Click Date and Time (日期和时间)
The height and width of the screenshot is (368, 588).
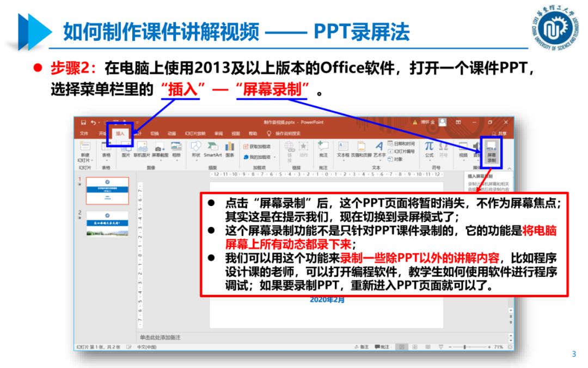pos(401,143)
